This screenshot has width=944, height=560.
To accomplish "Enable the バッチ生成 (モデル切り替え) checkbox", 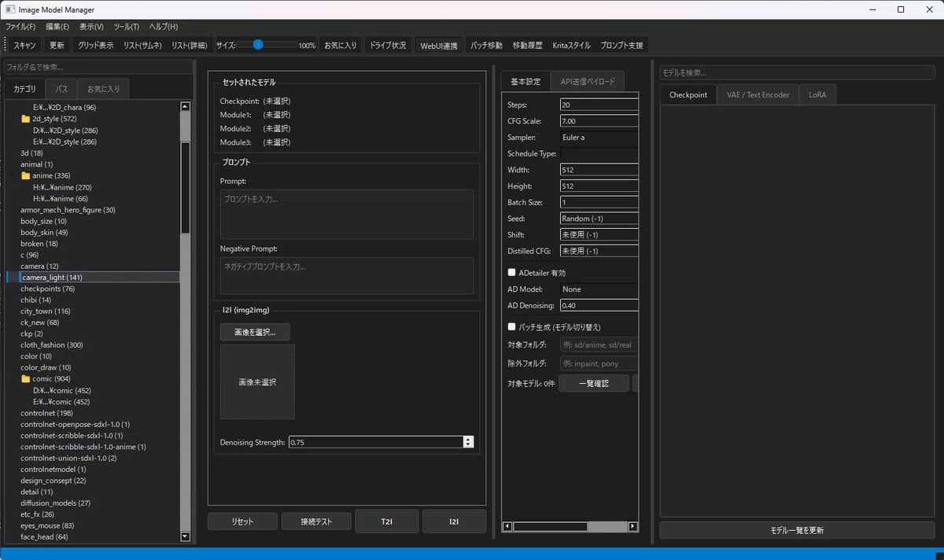I will click(x=512, y=326).
